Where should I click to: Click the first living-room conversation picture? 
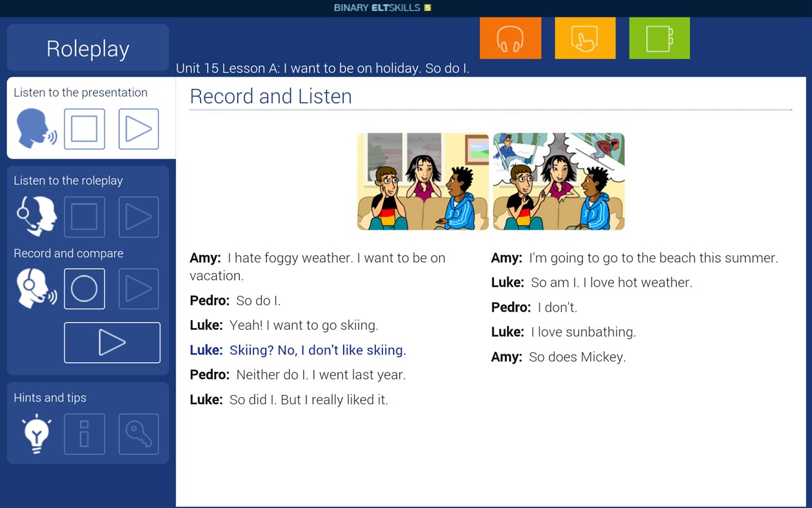tap(422, 181)
